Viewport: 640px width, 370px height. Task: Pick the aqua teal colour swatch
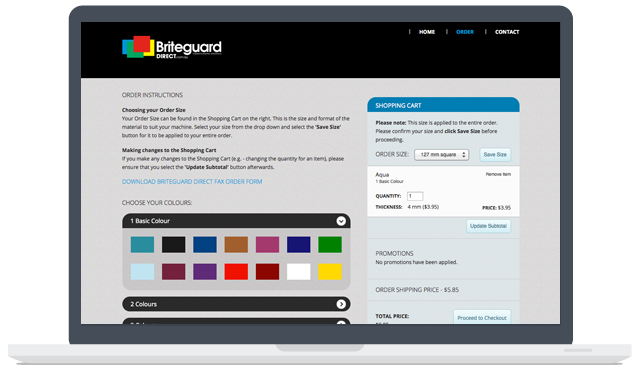142,245
